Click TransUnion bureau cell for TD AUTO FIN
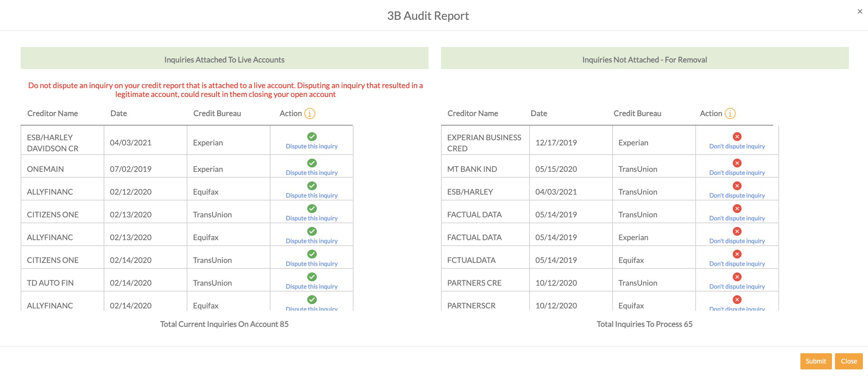 click(x=229, y=280)
